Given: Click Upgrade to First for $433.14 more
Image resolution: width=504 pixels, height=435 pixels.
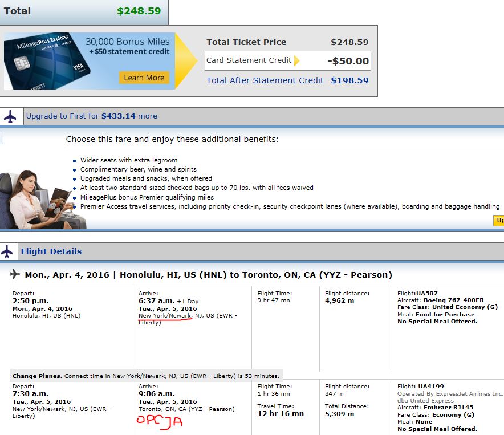Looking at the screenshot, I should [92, 116].
